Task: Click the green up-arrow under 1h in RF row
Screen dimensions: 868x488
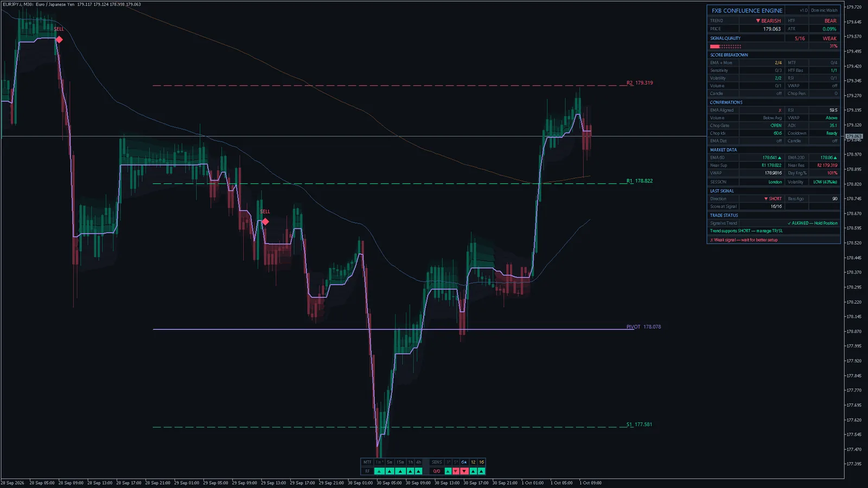Action: click(x=410, y=471)
